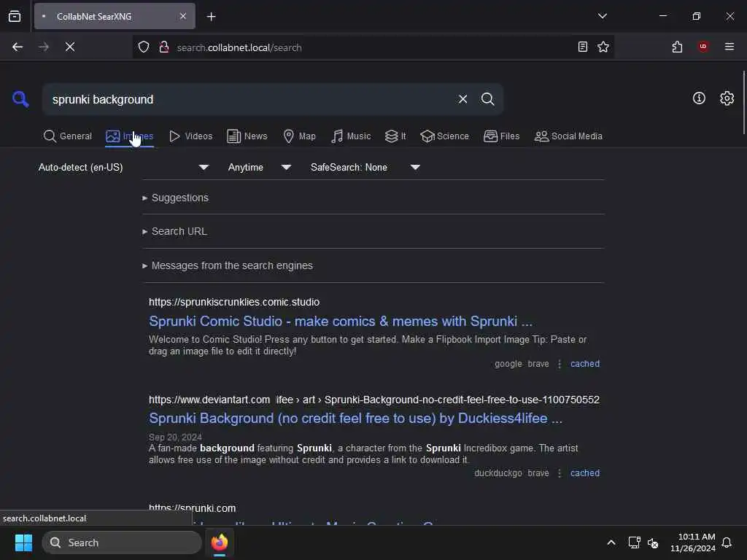Image resolution: width=747 pixels, height=560 pixels.
Task: Open Sprunki Background by Duckiess4lifee link
Action: (355, 418)
